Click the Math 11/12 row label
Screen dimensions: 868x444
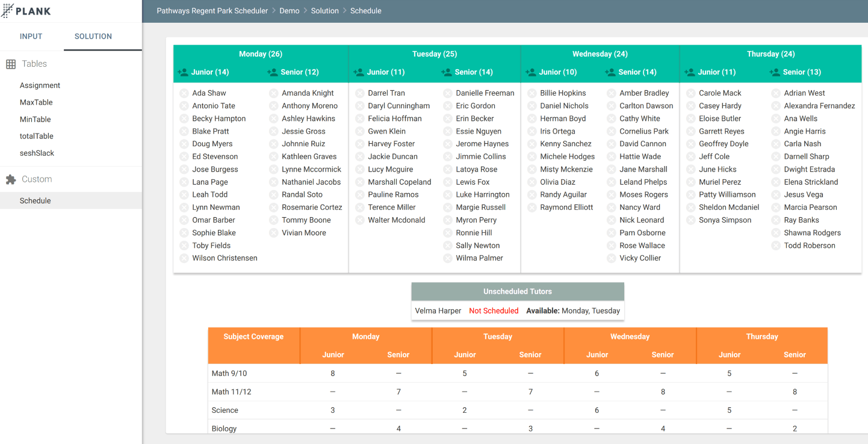point(232,392)
